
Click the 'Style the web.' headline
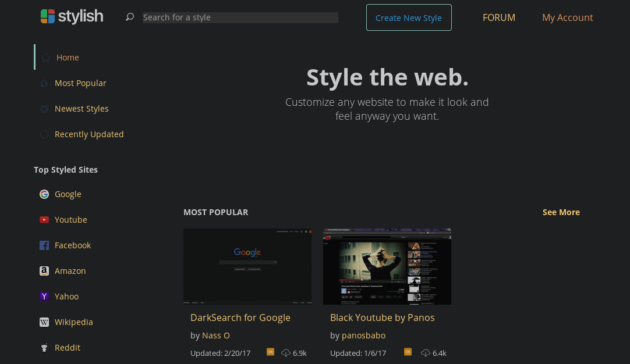click(x=387, y=77)
